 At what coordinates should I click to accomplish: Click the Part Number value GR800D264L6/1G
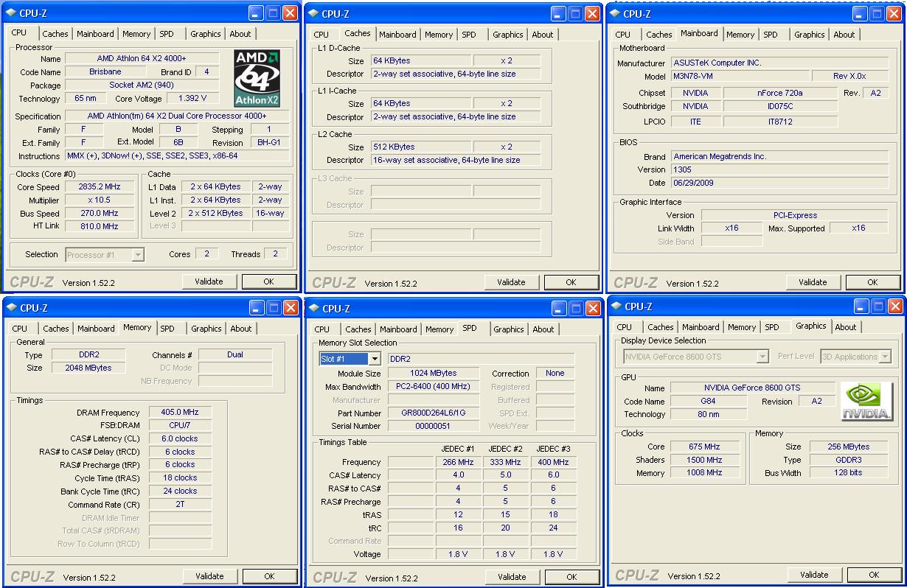point(434,413)
